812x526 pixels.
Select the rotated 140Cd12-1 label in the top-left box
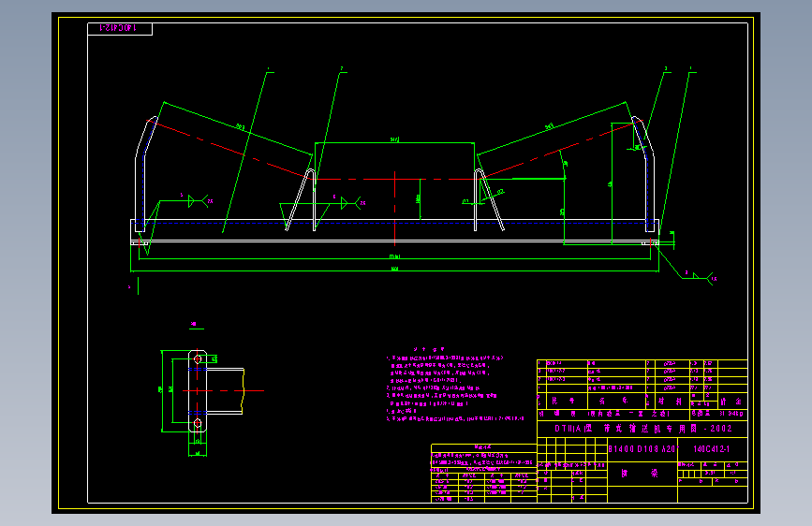coord(117,28)
